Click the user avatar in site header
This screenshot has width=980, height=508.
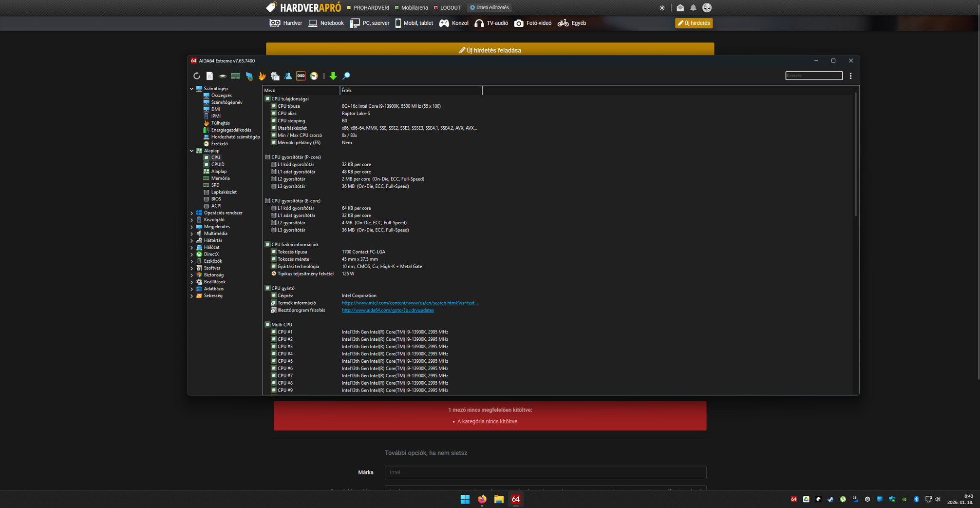[707, 8]
